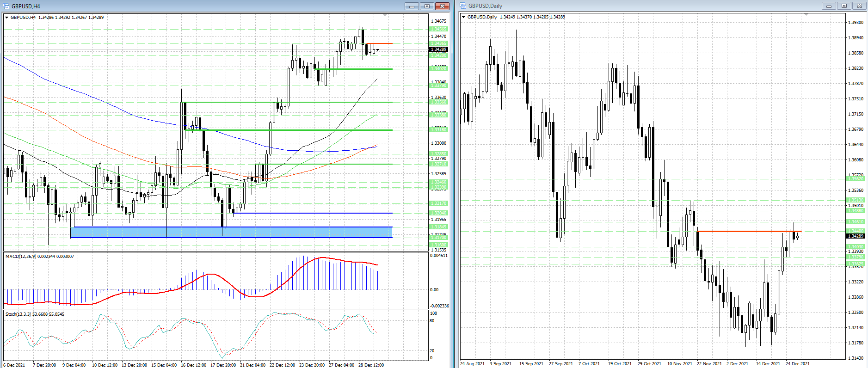This screenshot has width=868, height=368.
Task: Maximize the GBPUSD,H4 chart window
Action: [427, 6]
